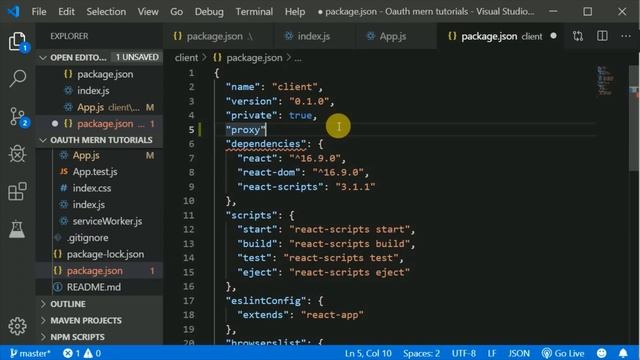This screenshot has height=360, width=640.
Task: Open the Search view in activity bar
Action: pyautogui.click(x=18, y=78)
